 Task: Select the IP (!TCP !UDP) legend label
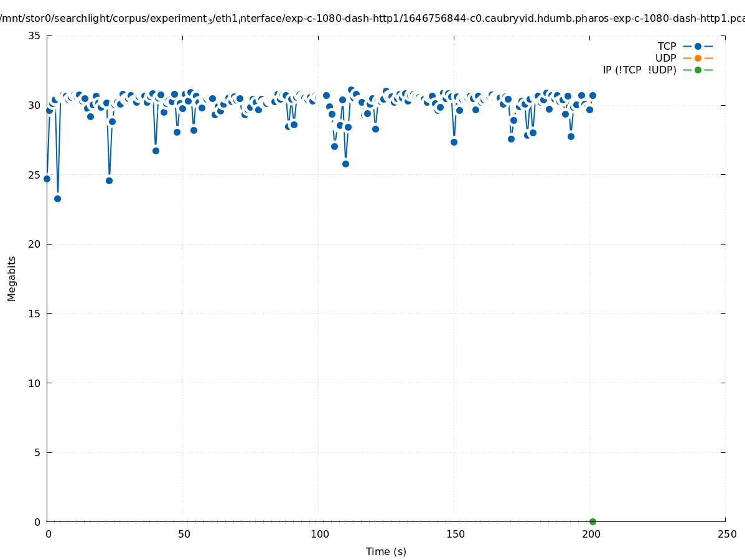coord(639,70)
